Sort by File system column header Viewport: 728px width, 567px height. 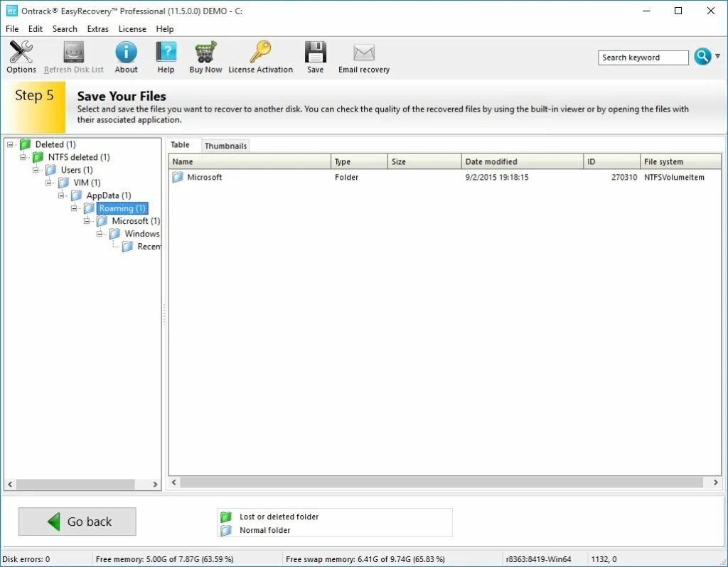coord(680,161)
